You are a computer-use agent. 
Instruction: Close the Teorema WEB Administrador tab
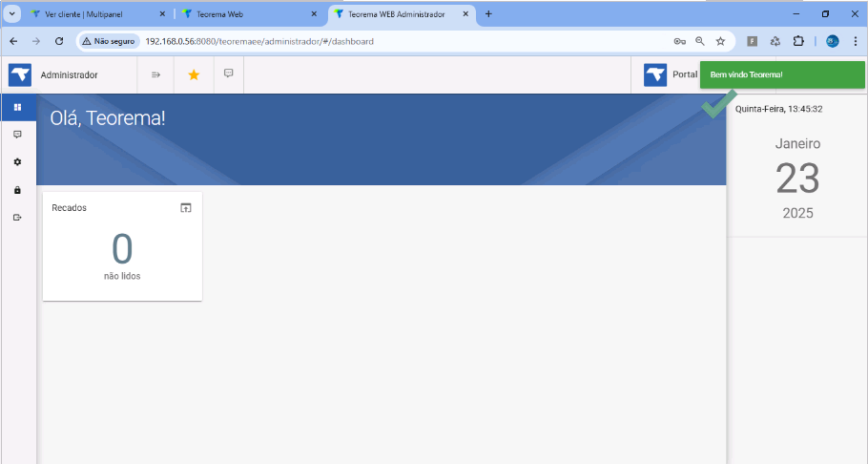[465, 14]
